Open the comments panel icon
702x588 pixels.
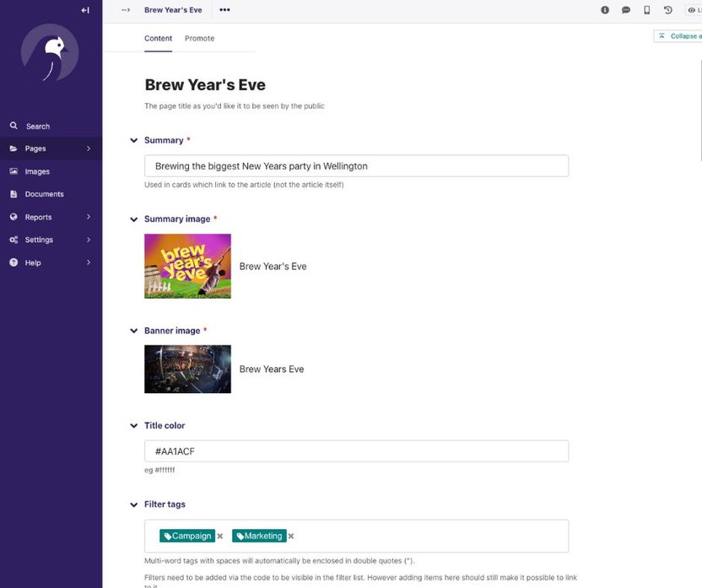pos(626,10)
